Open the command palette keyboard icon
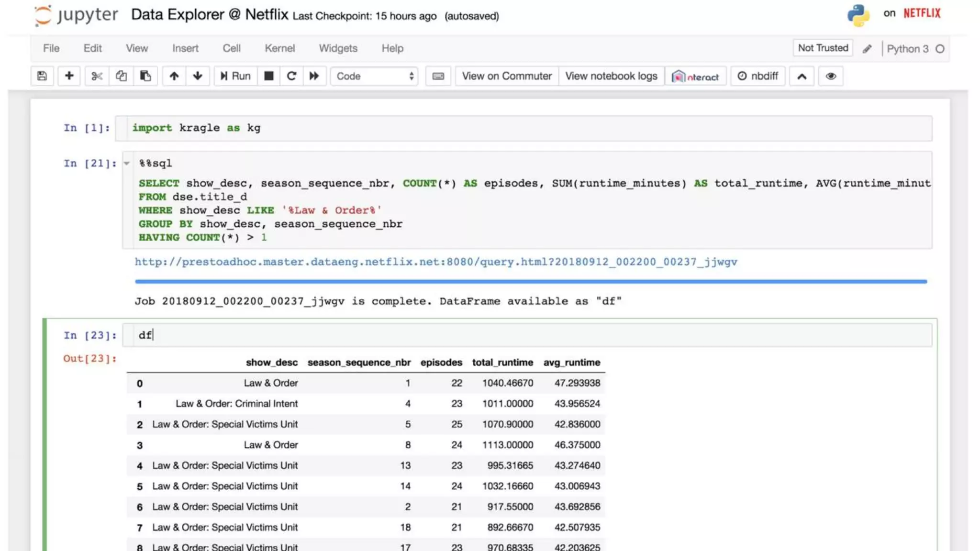The width and height of the screenshot is (980, 551). click(x=438, y=76)
